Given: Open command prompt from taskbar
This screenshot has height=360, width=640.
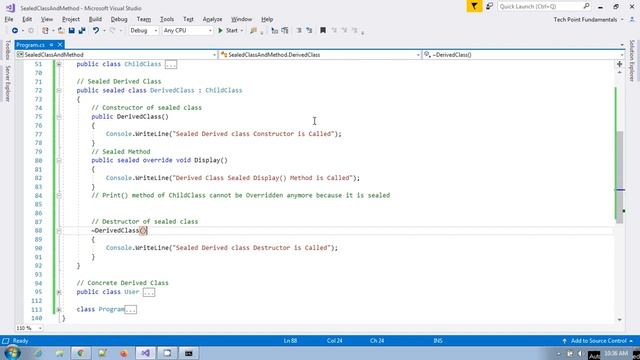Looking at the screenshot, I should (188, 353).
